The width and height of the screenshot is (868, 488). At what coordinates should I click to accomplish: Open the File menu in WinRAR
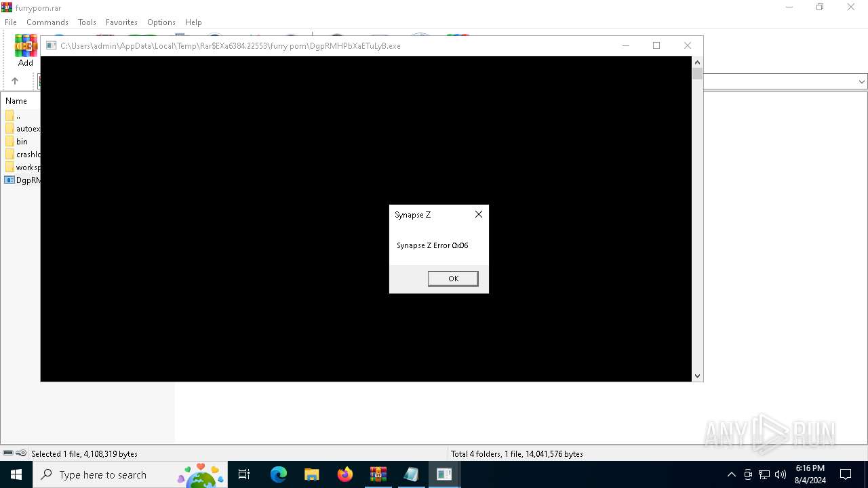tap(11, 22)
